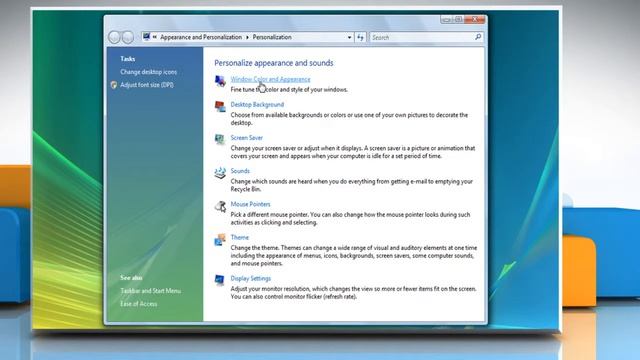Image resolution: width=640 pixels, height=360 pixels.
Task: Click the shield icon beside Adjust font size
Action: tap(114, 85)
